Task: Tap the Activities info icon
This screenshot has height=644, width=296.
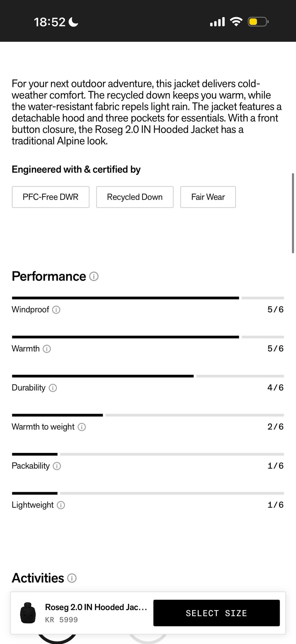Action: [x=72, y=578]
